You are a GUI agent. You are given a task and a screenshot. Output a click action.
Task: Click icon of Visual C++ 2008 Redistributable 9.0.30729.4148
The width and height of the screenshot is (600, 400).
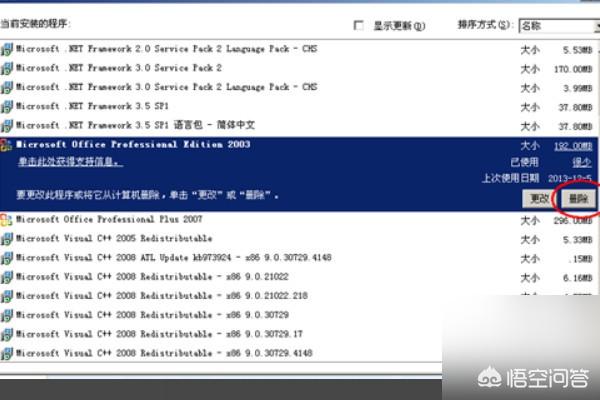[7, 354]
